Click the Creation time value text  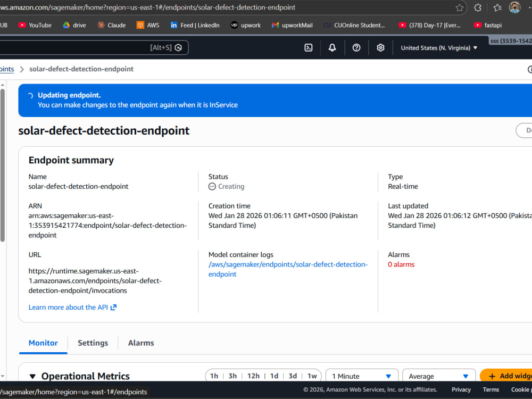coord(283,221)
